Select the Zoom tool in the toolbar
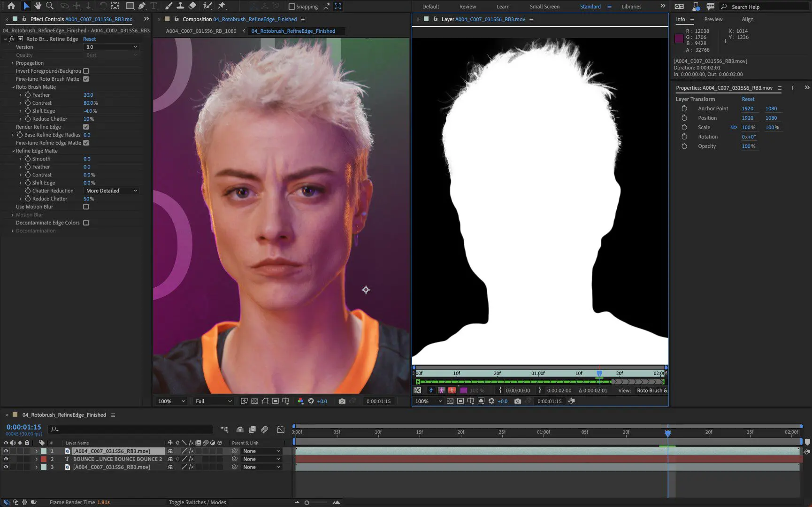812x507 pixels. [x=49, y=6]
